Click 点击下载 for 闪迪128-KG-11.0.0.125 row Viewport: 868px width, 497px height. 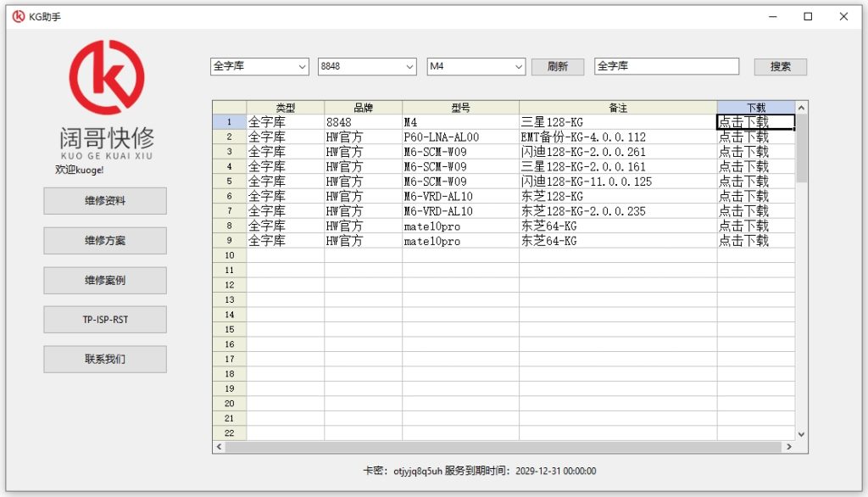tap(755, 181)
